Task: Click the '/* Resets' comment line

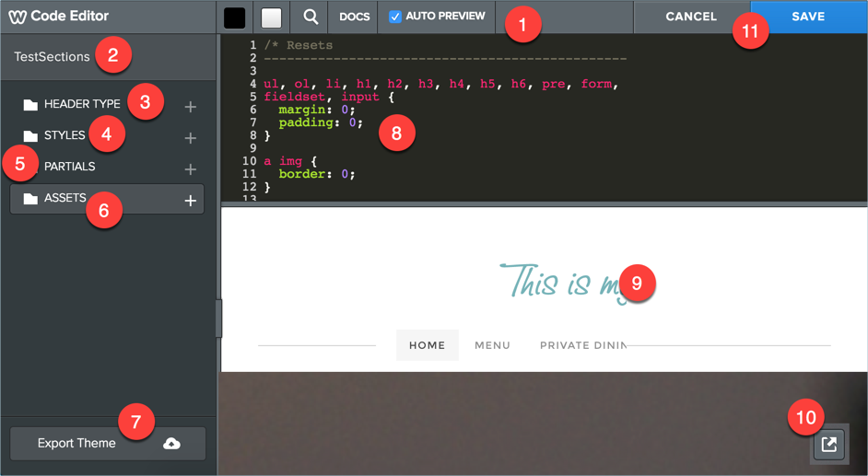Action: (299, 45)
